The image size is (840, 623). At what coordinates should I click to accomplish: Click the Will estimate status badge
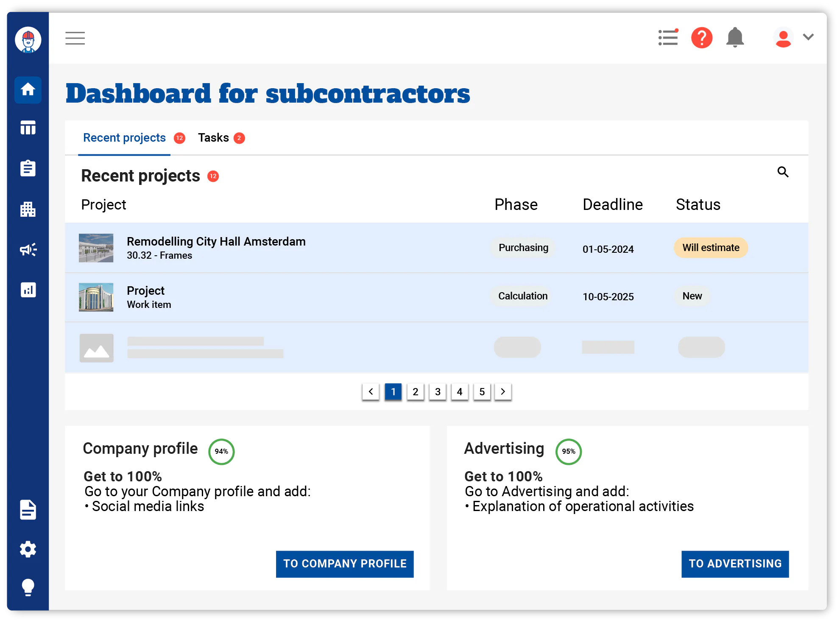[711, 248]
